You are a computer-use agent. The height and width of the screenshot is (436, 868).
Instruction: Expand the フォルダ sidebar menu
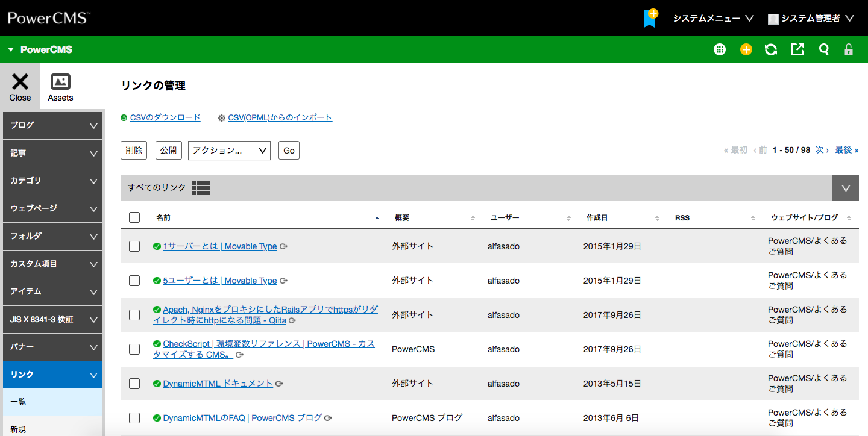tap(52, 236)
